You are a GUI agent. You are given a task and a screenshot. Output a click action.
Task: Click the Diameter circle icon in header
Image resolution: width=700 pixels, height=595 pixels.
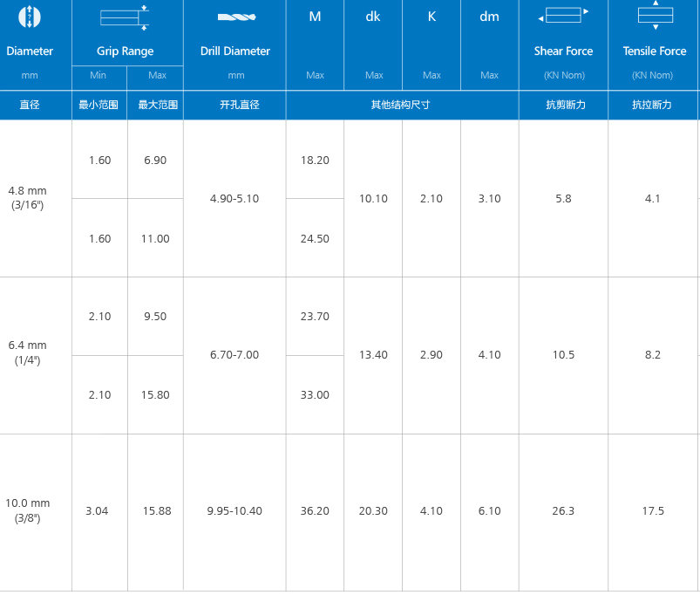click(x=30, y=16)
